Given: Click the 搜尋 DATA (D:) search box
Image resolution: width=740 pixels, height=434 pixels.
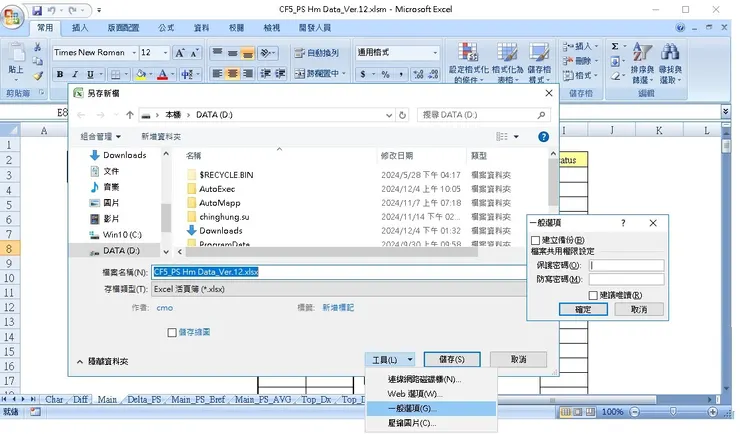Looking at the screenshot, I should [x=484, y=115].
